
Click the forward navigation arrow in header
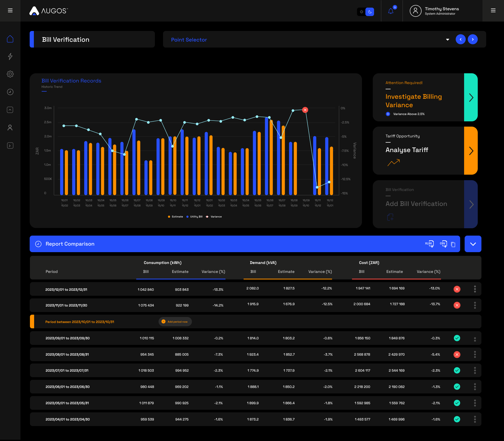click(x=473, y=39)
